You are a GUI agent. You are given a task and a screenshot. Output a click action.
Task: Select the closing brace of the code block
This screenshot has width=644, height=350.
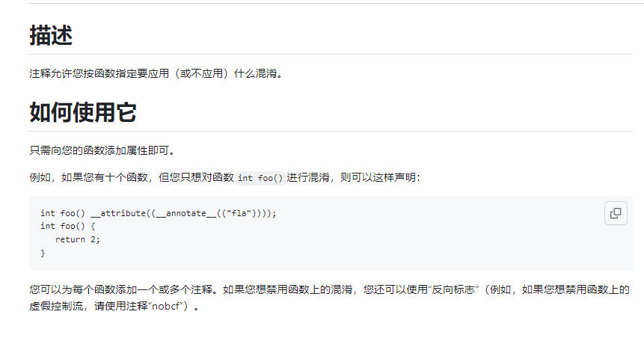tap(43, 253)
